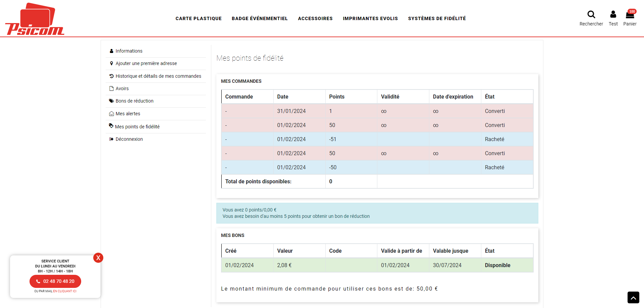Click the scroll-to-top arrow button
The height and width of the screenshot is (308, 644).
(633, 297)
